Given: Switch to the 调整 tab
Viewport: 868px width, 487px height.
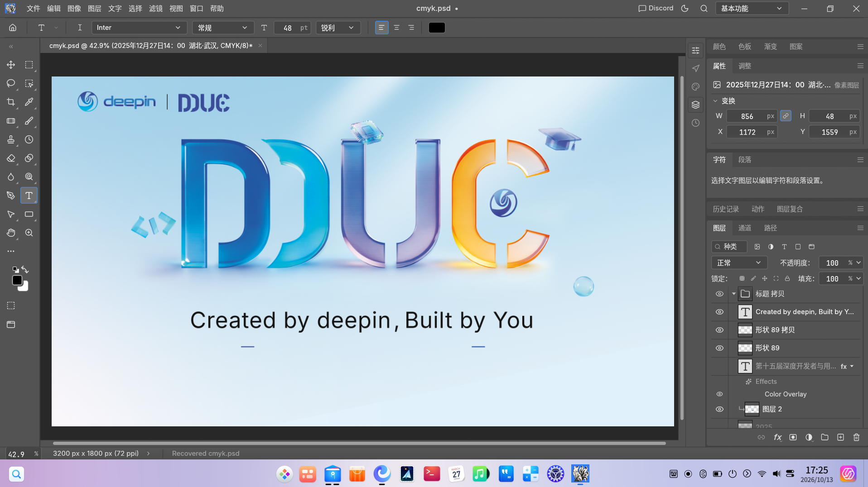Looking at the screenshot, I should click(x=745, y=66).
